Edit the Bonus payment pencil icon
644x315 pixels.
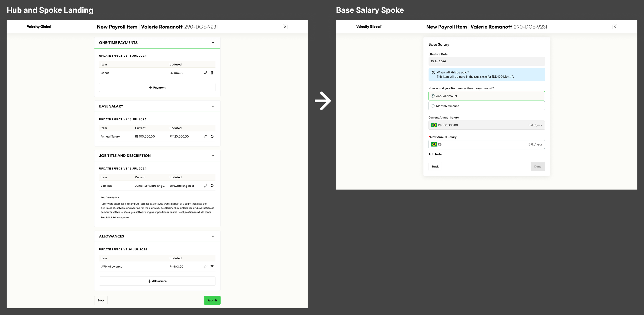click(205, 73)
